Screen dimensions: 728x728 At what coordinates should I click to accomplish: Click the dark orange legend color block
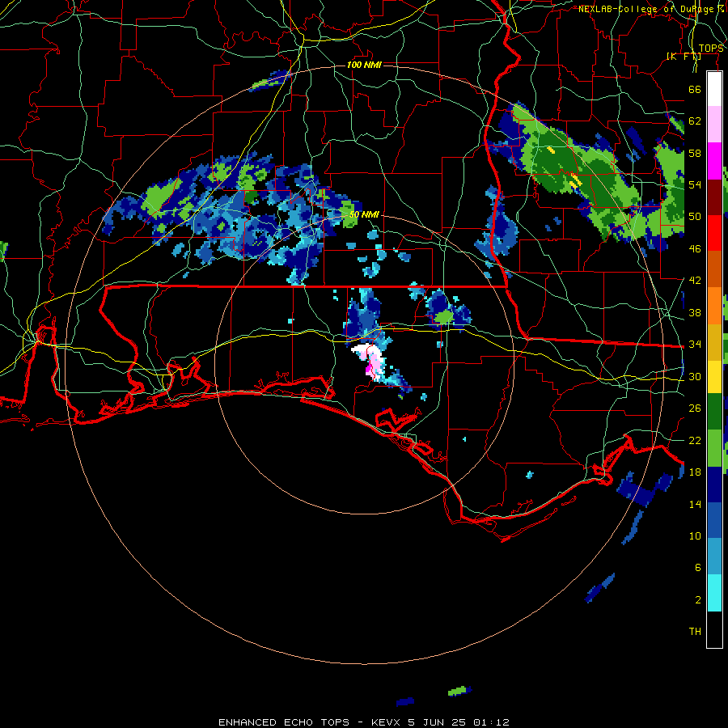tap(714, 269)
